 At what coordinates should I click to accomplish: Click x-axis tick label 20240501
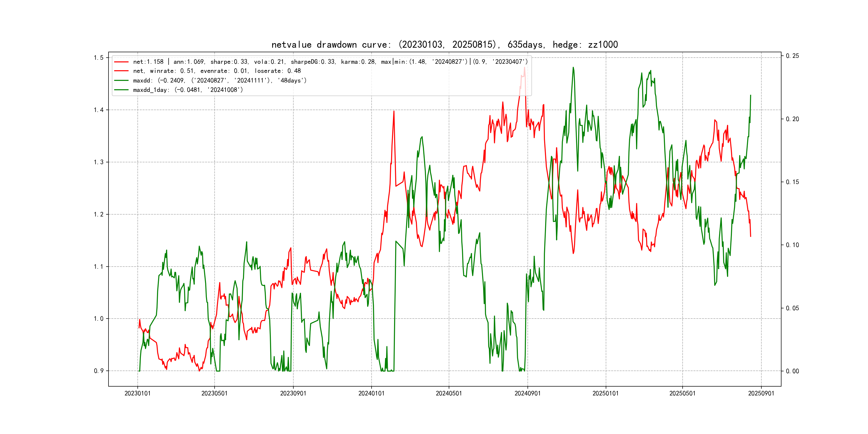pos(449,393)
